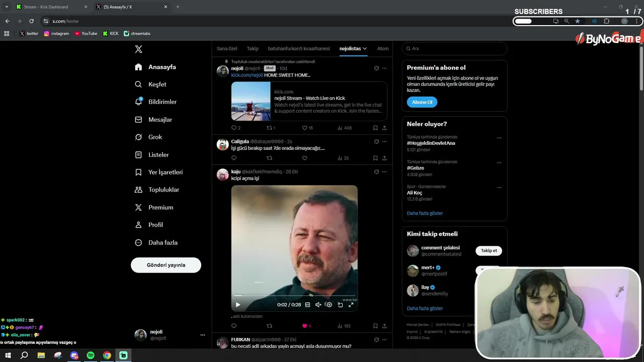644x362 pixels.
Task: Click Abone Ol premium button
Action: click(x=422, y=102)
